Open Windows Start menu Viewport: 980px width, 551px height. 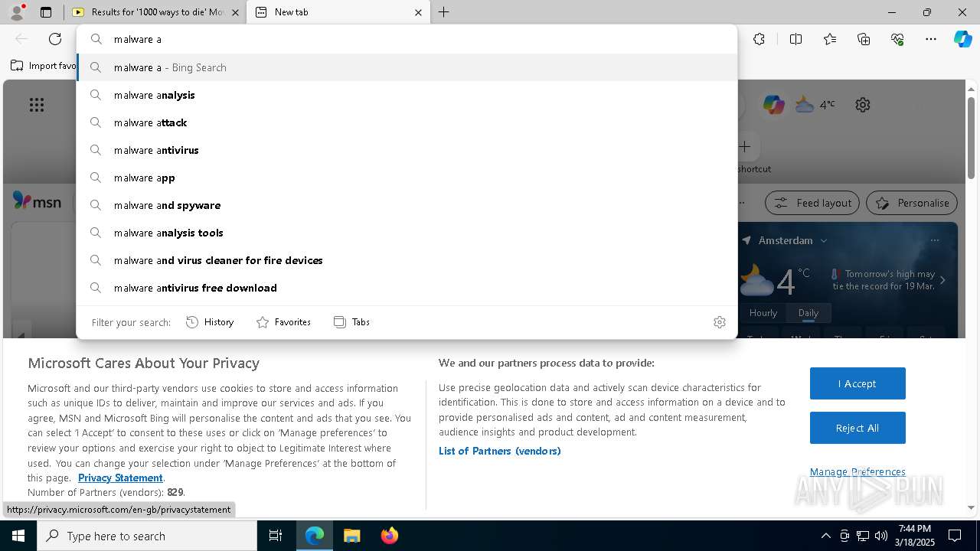pyautogui.click(x=18, y=536)
